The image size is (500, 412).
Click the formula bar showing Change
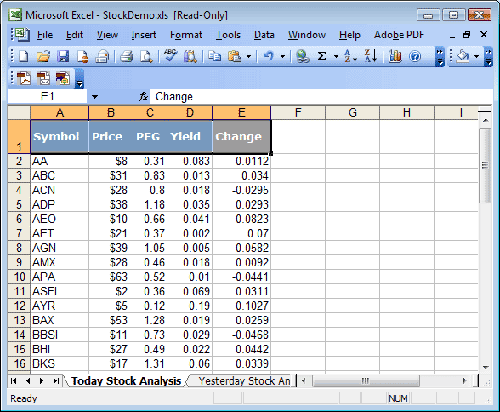pos(321,97)
